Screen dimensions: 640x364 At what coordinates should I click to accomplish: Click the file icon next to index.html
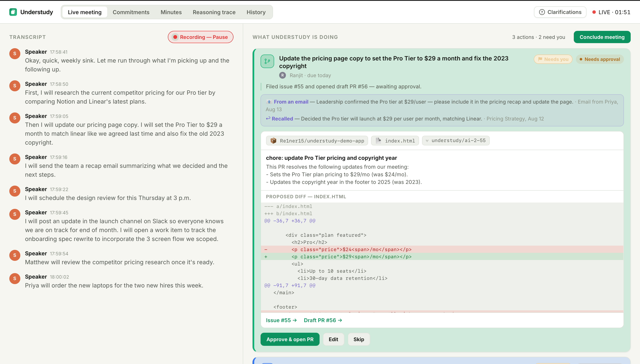click(378, 141)
